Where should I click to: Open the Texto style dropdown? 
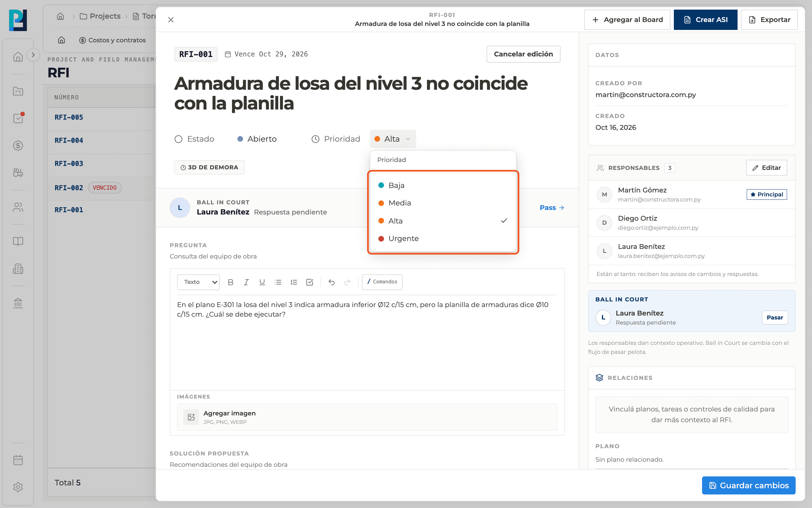pyautogui.click(x=198, y=282)
